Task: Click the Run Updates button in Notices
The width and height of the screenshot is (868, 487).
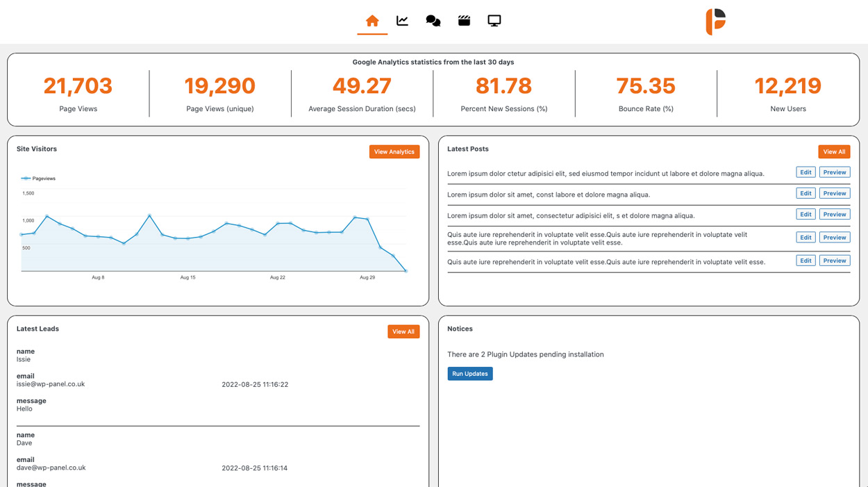Action: tap(470, 374)
